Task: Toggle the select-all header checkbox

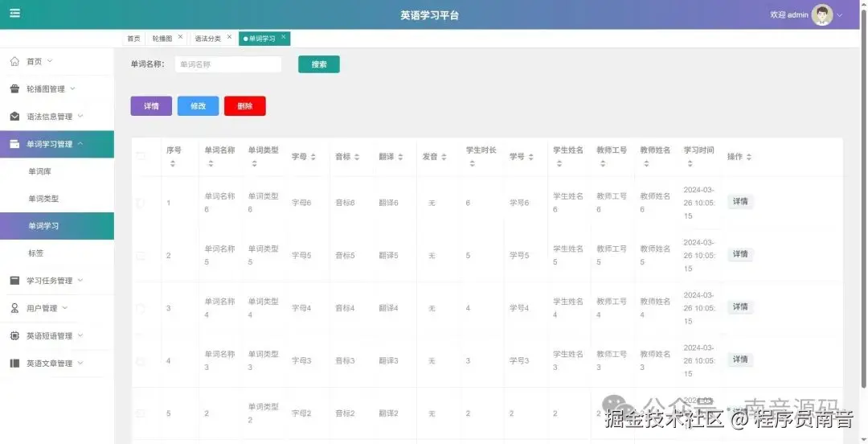Action: [x=141, y=157]
